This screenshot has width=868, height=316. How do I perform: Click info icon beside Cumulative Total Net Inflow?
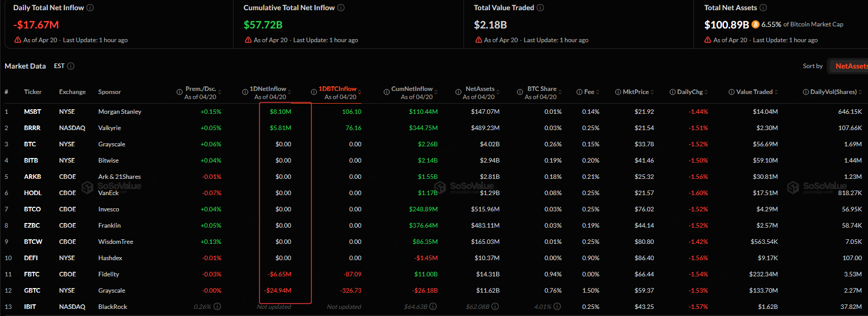341,8
